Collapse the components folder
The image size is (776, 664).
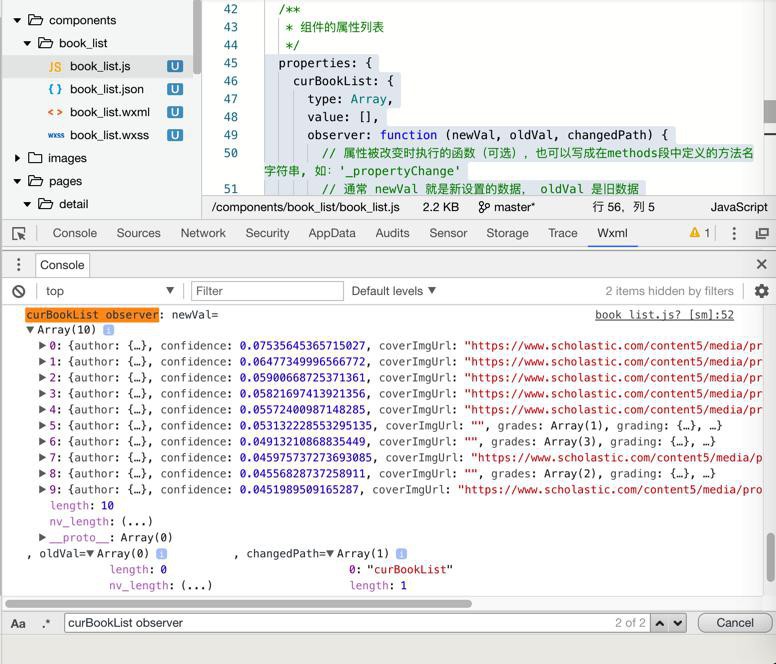pos(18,20)
